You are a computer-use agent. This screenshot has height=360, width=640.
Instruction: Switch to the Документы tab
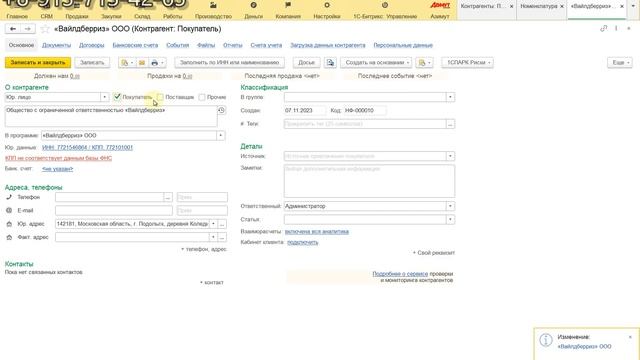click(x=56, y=45)
